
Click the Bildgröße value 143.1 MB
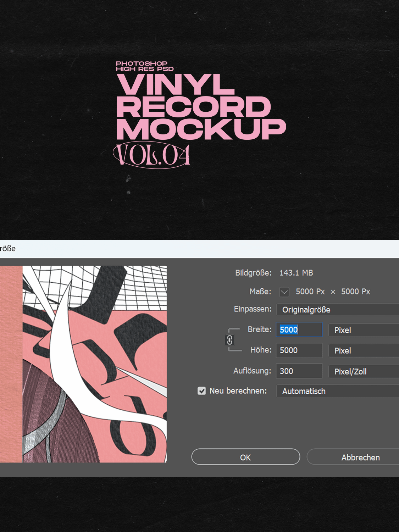296,273
